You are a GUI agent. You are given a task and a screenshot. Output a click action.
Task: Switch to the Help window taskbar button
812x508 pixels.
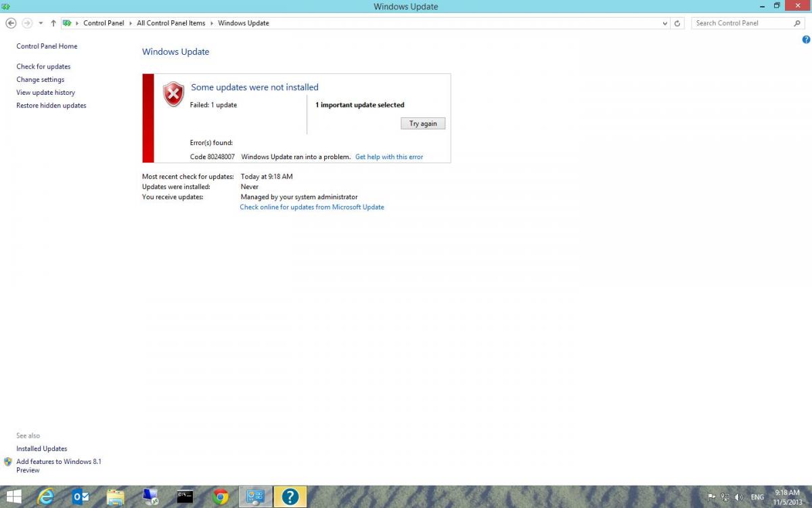tap(290, 496)
